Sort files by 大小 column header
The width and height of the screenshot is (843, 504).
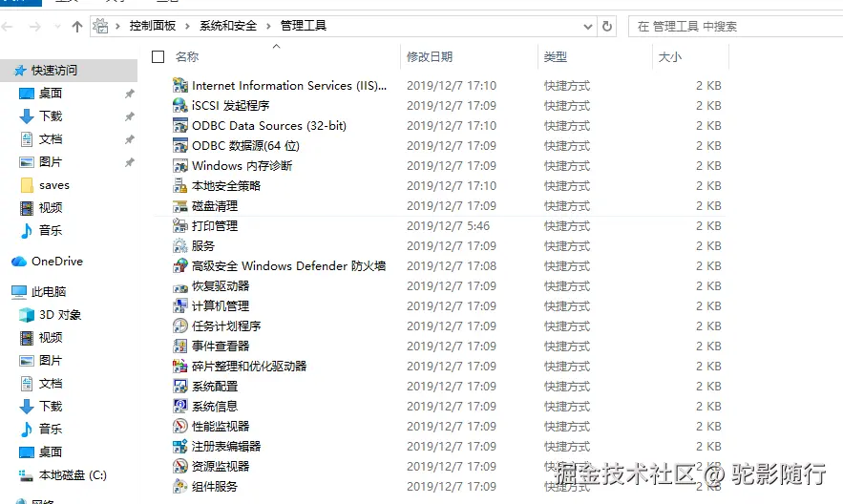pos(670,57)
